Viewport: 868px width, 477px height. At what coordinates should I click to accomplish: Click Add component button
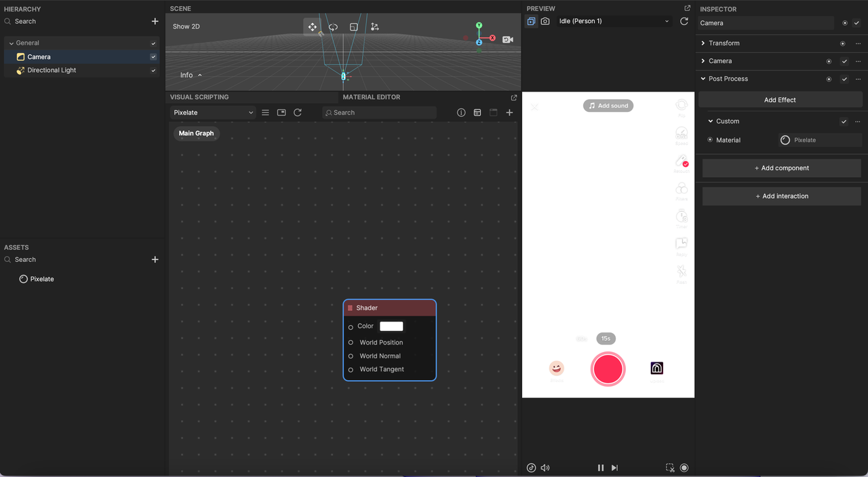point(782,168)
